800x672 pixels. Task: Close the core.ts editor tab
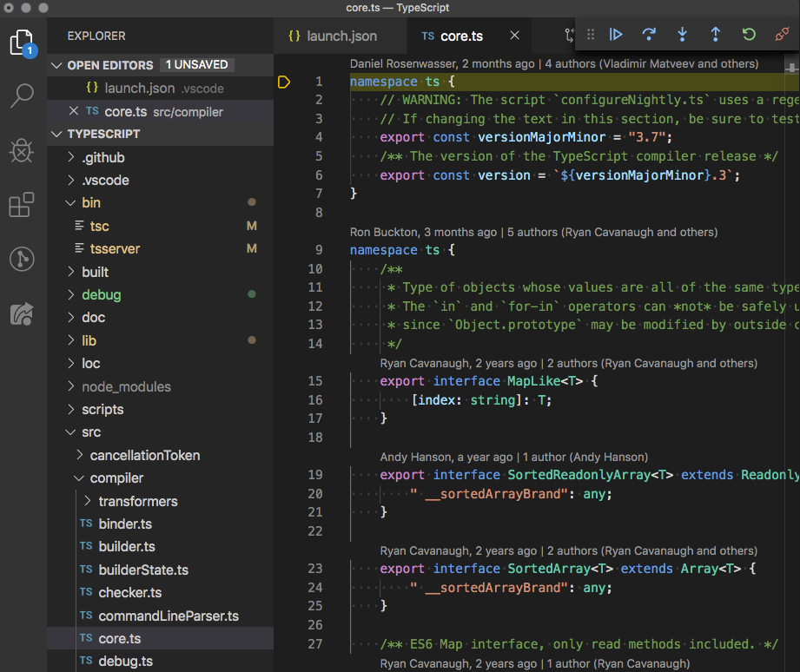514,36
